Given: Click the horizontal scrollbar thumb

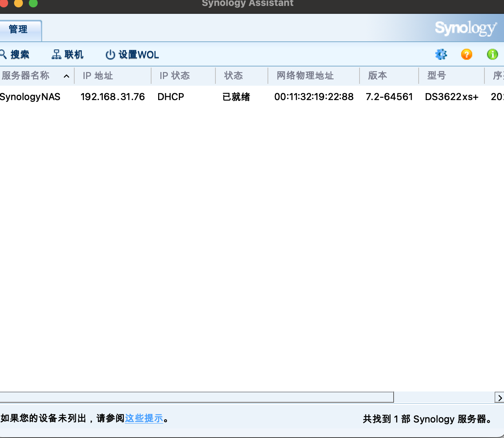Looking at the screenshot, I should [197, 397].
